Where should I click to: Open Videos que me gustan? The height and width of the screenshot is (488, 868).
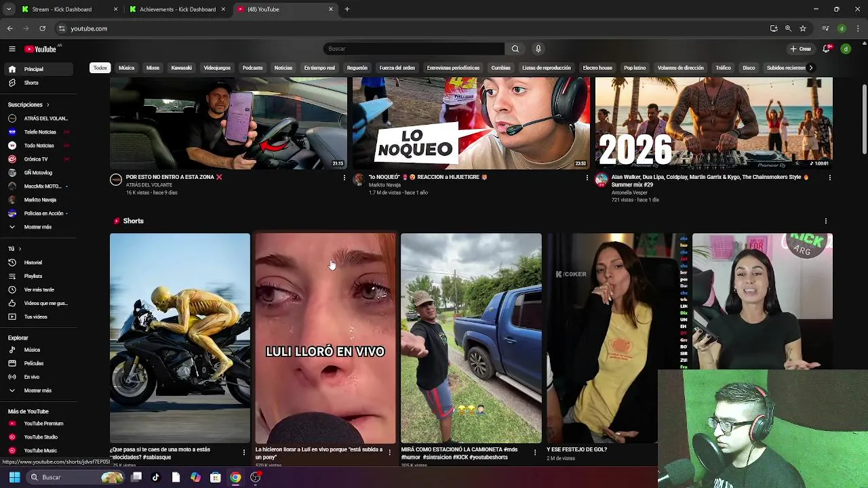click(x=37, y=303)
